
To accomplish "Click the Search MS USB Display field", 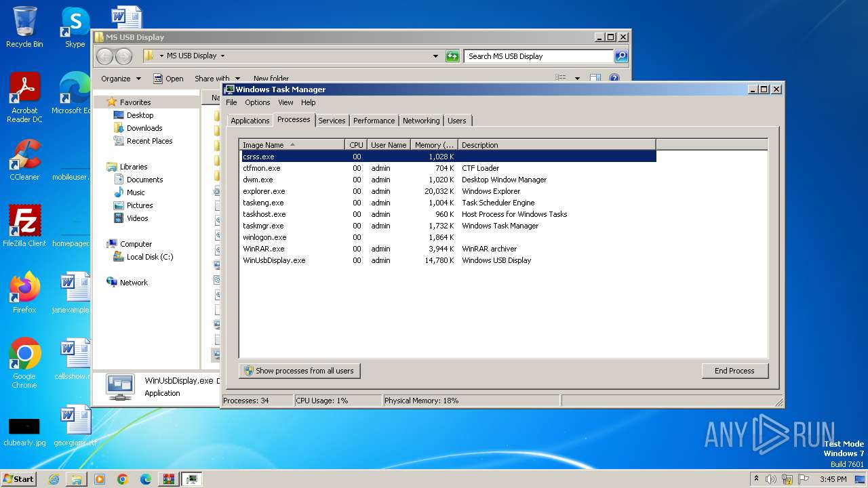I will point(538,56).
